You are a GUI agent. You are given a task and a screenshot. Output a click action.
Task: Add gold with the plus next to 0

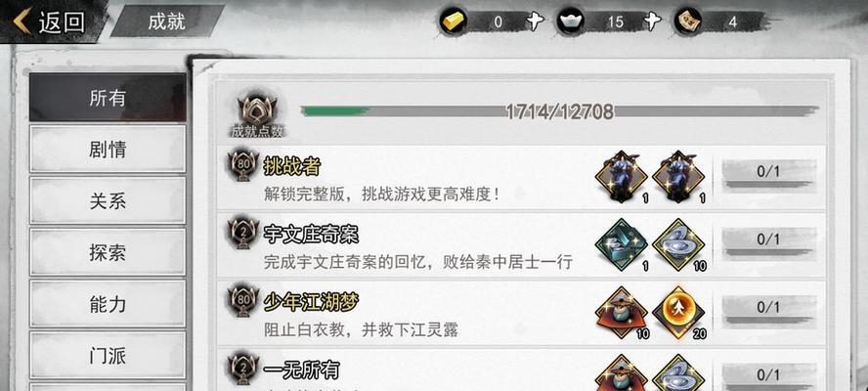[535, 22]
